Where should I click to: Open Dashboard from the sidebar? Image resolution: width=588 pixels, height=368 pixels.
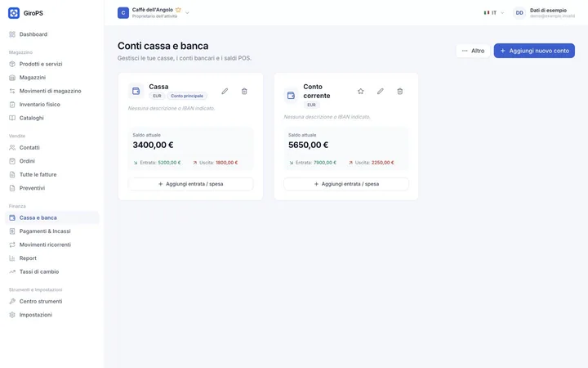click(x=52, y=34)
